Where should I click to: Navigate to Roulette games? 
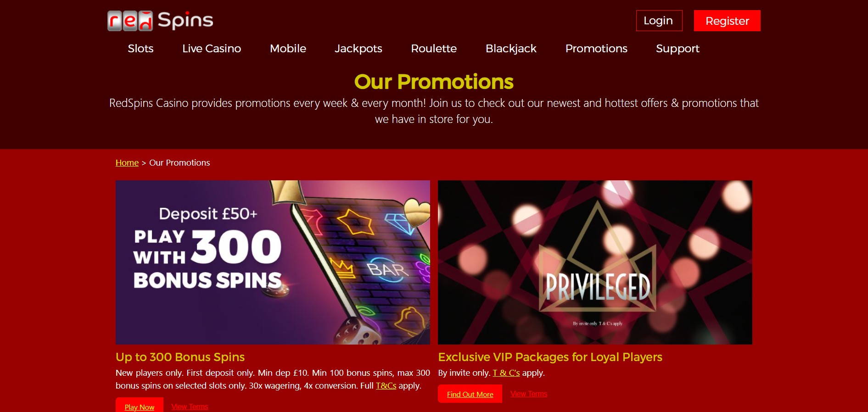pyautogui.click(x=434, y=49)
